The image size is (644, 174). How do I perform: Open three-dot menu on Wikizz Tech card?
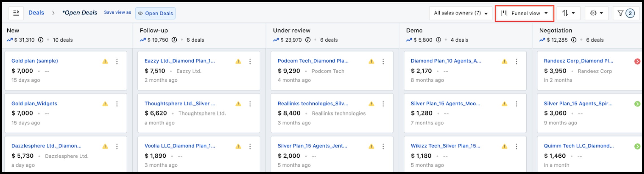(516, 147)
